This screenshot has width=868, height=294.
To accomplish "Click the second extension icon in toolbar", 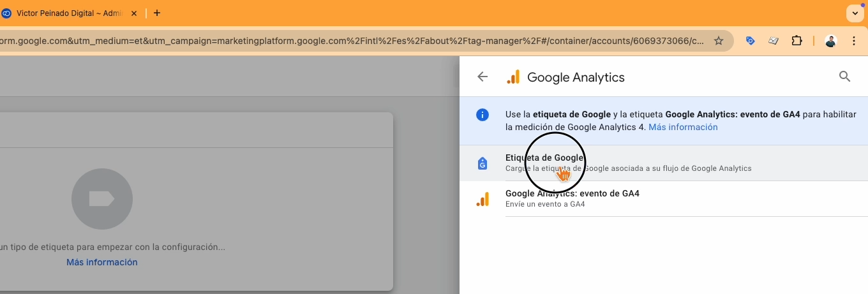I will coord(774,41).
